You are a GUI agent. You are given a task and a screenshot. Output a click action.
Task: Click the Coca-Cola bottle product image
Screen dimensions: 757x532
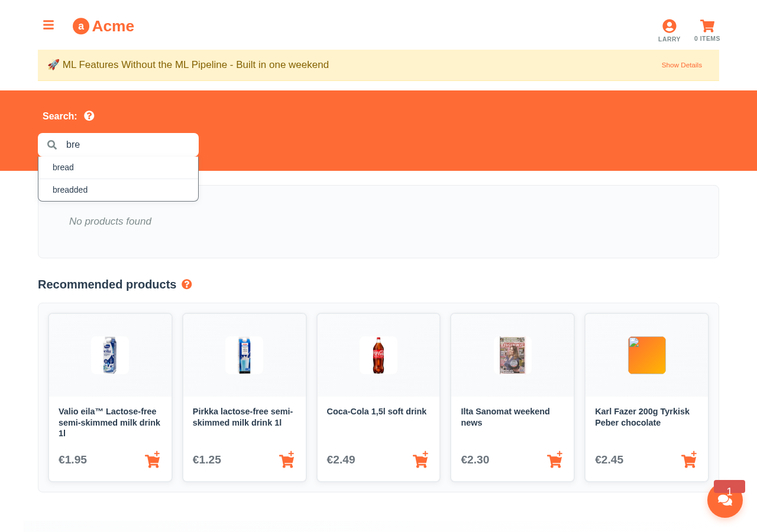pyautogui.click(x=378, y=355)
